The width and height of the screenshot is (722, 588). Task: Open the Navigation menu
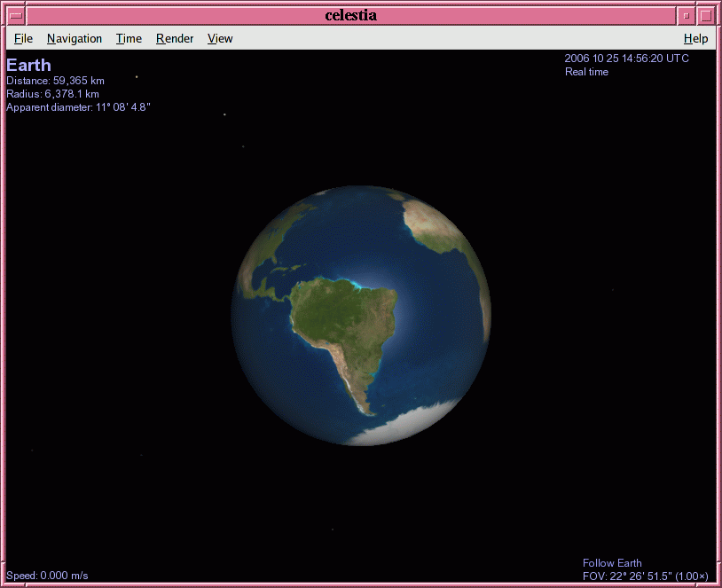(x=75, y=38)
